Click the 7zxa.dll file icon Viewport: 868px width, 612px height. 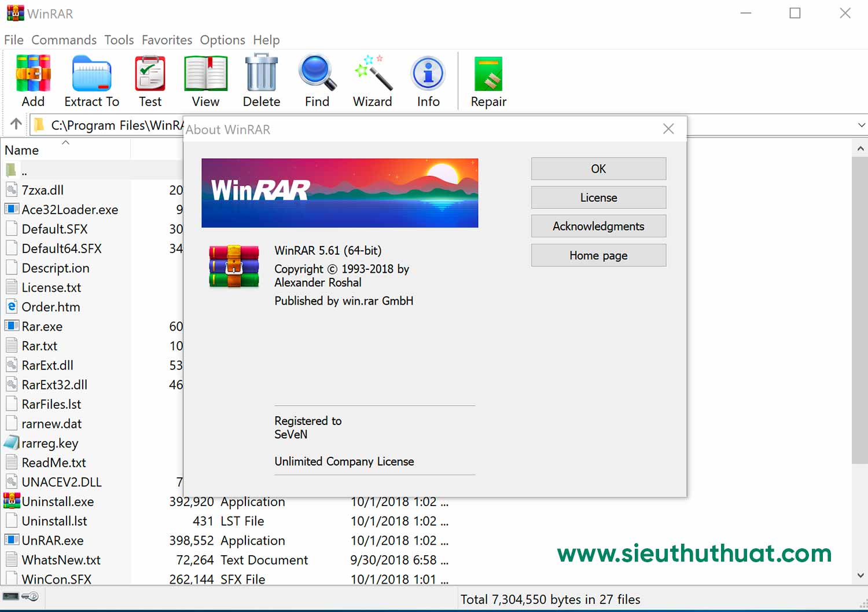[x=12, y=189]
